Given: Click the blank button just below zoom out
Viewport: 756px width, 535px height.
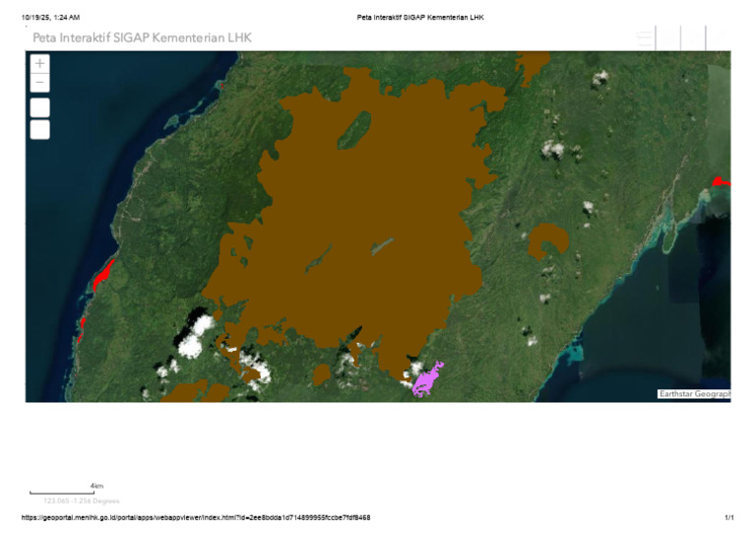Looking at the screenshot, I should click(x=40, y=107).
